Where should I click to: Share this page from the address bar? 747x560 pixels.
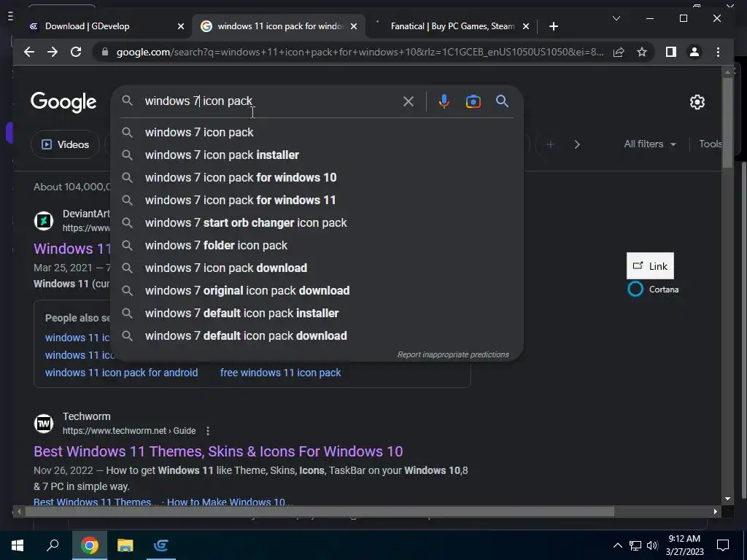[x=619, y=52]
